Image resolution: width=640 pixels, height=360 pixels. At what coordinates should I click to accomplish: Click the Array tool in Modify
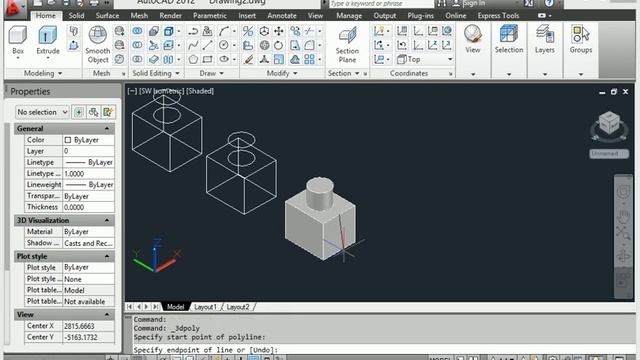click(309, 59)
